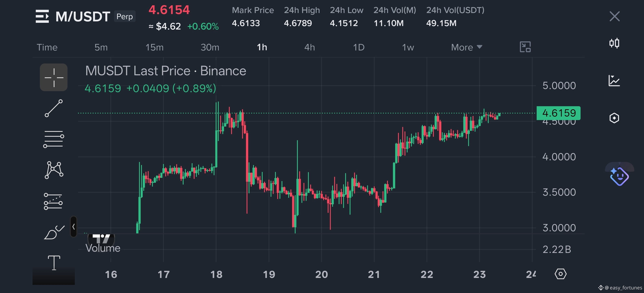Screen dimensions: 644x293
Task: Open the M/USDT trading pair list menu
Action: (x=42, y=16)
